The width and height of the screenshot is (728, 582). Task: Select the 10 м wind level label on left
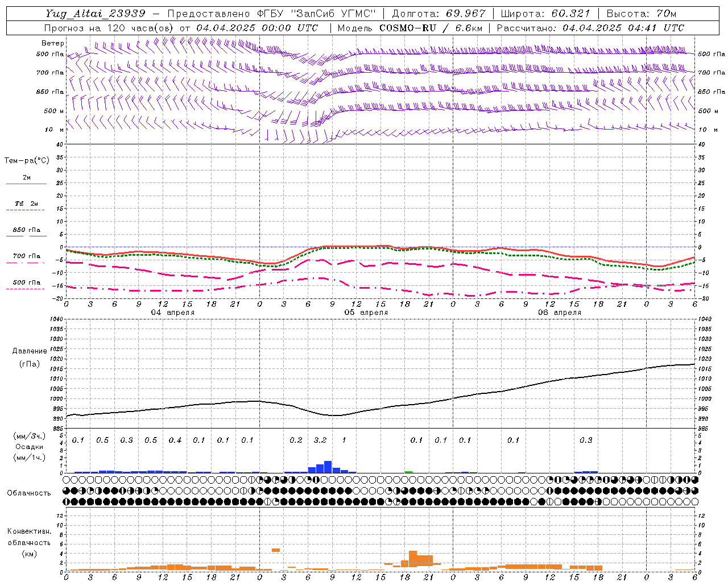point(54,130)
